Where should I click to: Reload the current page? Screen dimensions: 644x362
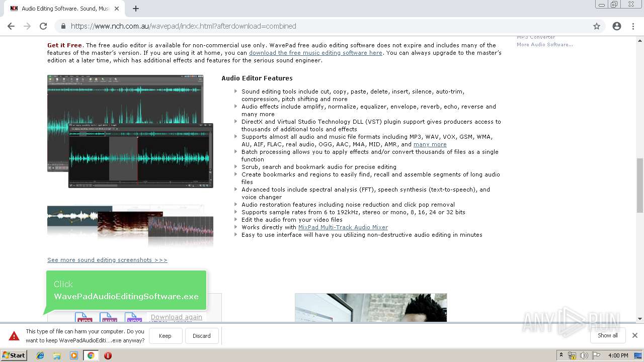pos(43,26)
